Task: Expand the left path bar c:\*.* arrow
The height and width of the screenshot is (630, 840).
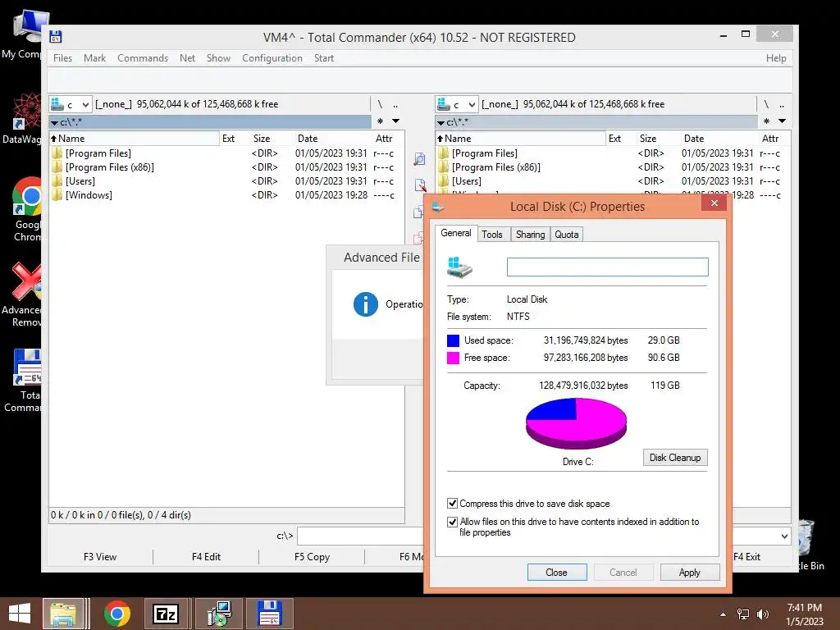Action: [54, 123]
